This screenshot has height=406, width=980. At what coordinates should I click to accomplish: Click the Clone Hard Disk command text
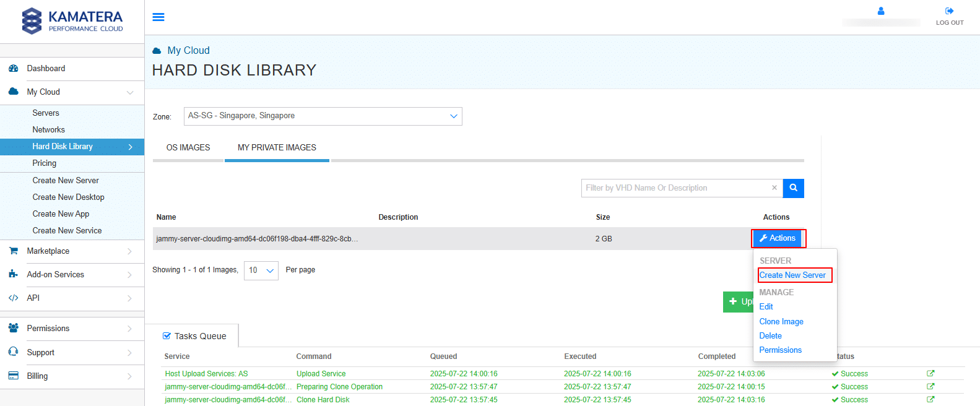[x=323, y=400]
